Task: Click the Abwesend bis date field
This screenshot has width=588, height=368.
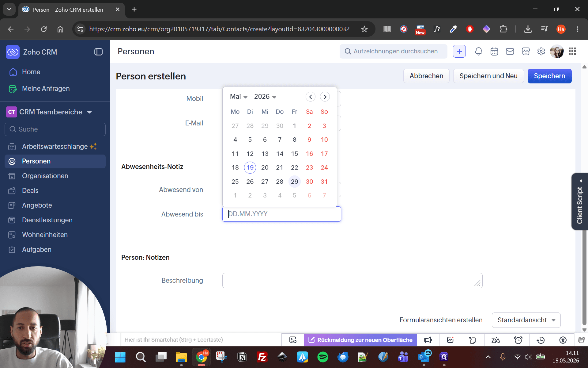Action: pos(281,214)
